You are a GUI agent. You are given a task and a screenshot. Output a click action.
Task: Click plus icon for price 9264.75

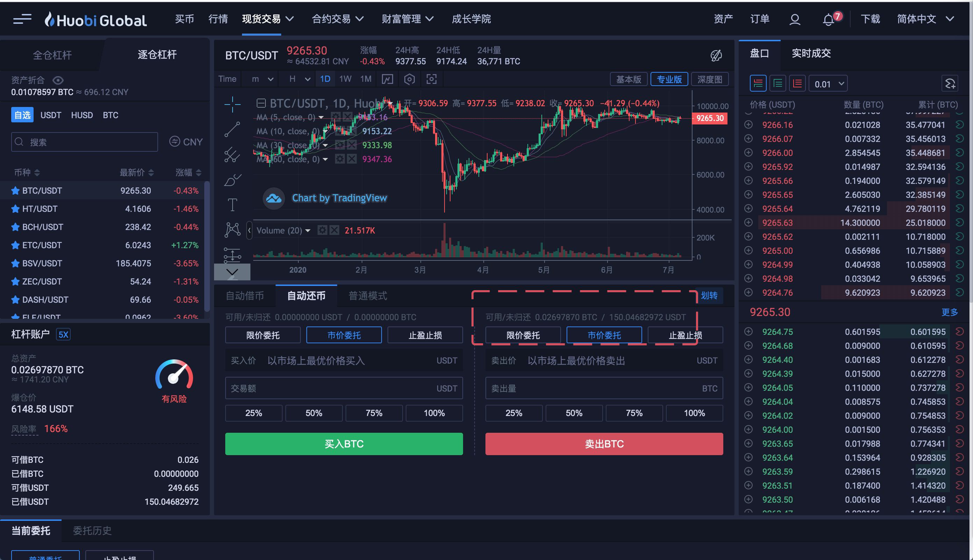coord(748,331)
